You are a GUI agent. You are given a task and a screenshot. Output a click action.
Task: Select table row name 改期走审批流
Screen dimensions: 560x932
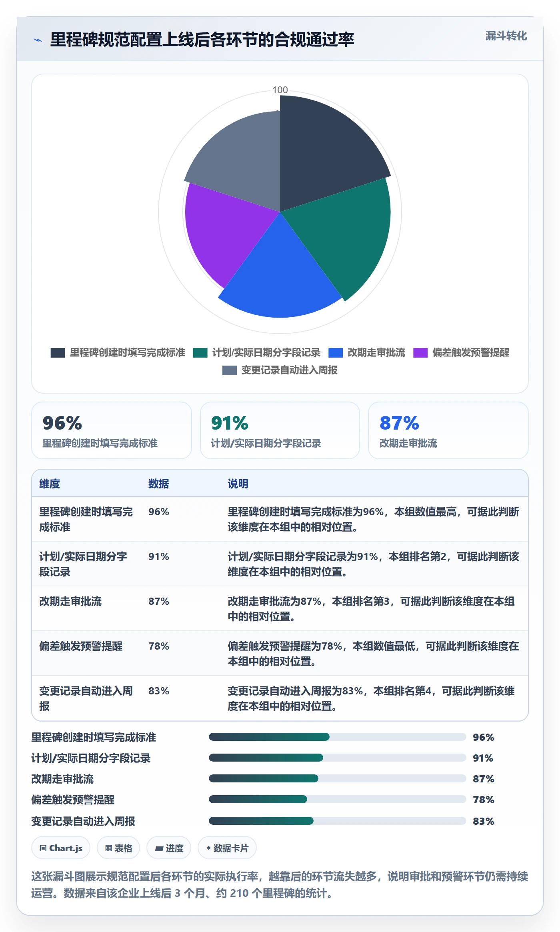70,601
